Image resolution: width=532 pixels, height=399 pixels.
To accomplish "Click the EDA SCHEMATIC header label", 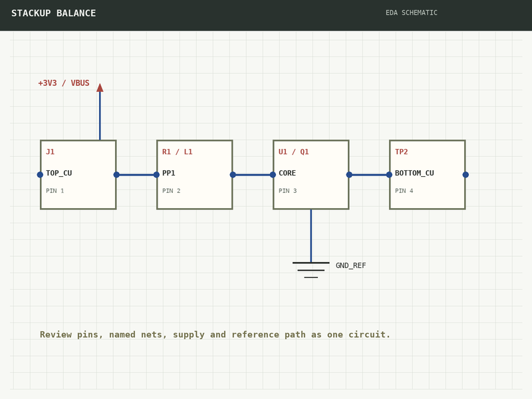I will pyautogui.click(x=412, y=13).
